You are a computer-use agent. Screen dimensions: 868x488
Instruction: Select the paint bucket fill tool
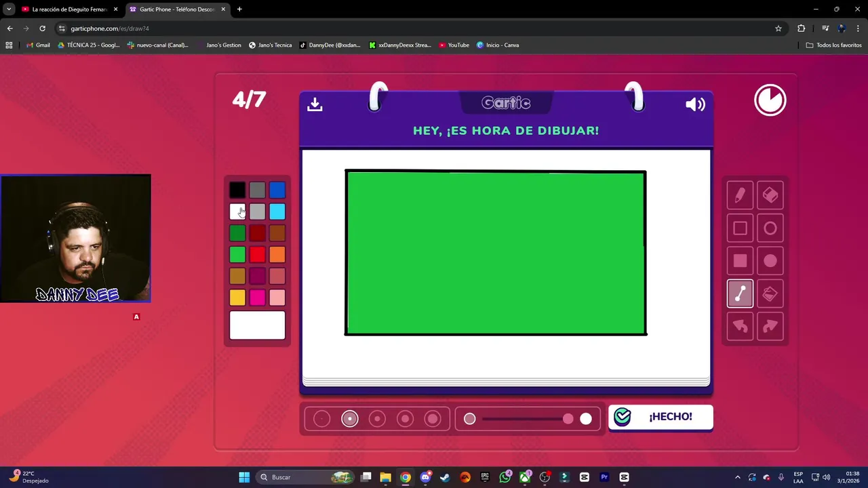pyautogui.click(x=770, y=293)
